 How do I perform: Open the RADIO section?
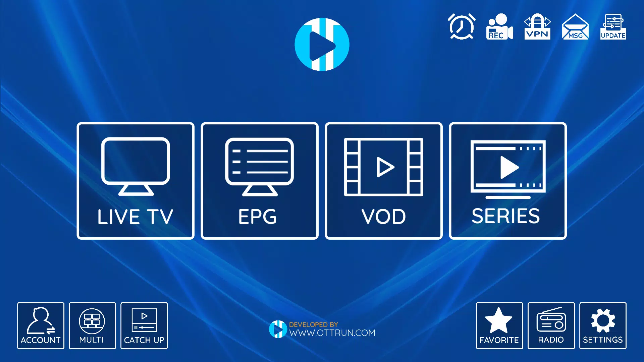point(551,326)
